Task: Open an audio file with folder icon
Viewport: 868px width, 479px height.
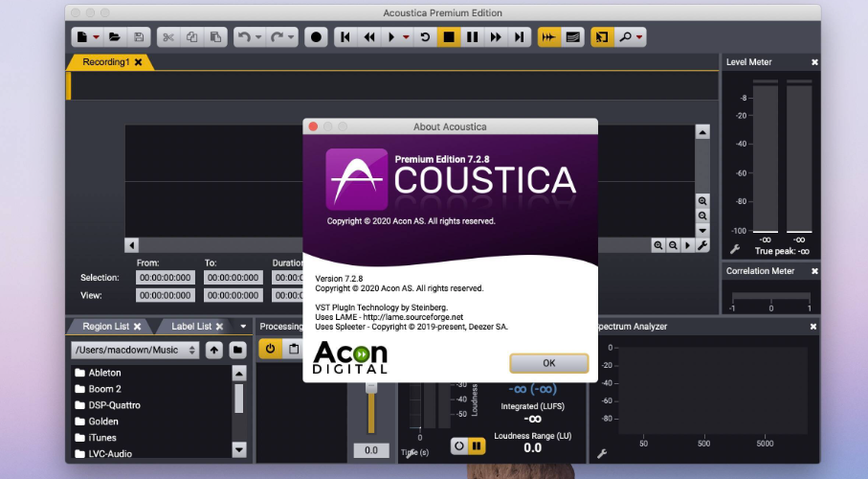Action: 115,37
